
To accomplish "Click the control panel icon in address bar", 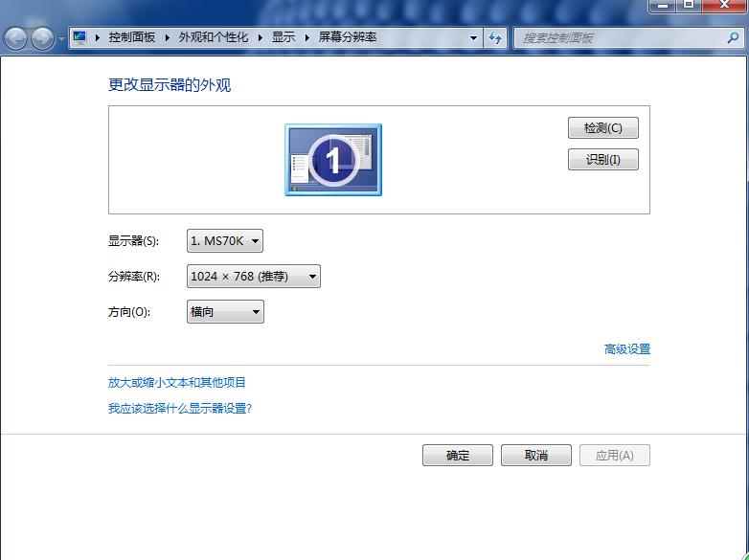I will 79,37.
